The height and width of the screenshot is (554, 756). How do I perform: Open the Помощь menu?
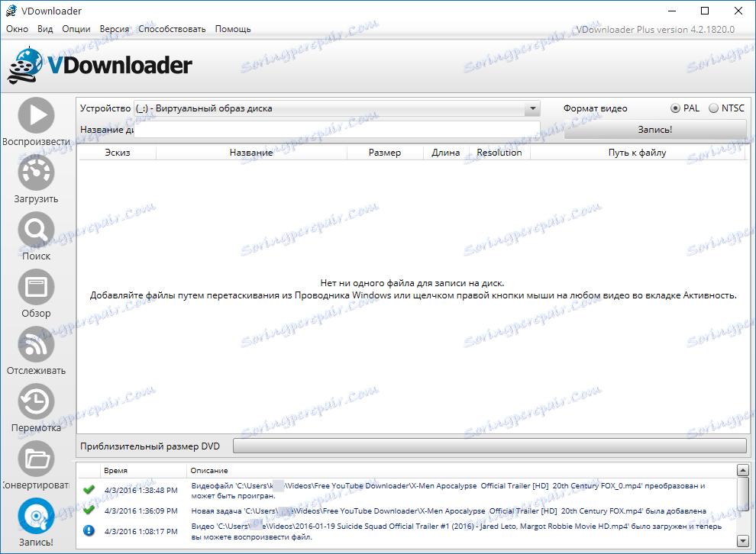tap(233, 28)
